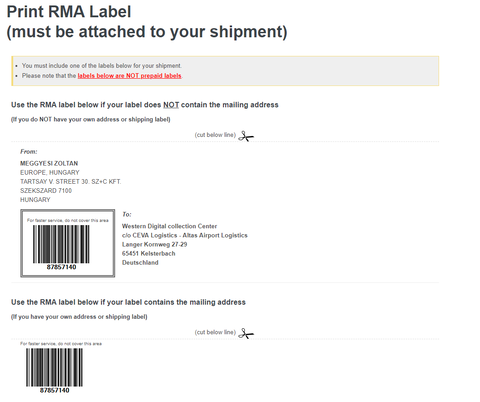Click the upper scissors cut-line icon

click(246, 136)
